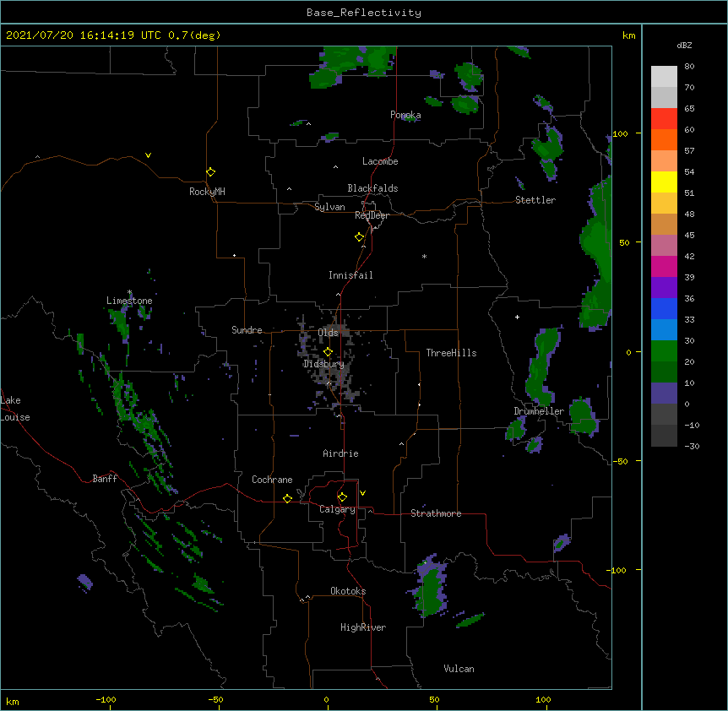Click the Vulcan label
Screen dimensions: 728x711
(x=459, y=669)
